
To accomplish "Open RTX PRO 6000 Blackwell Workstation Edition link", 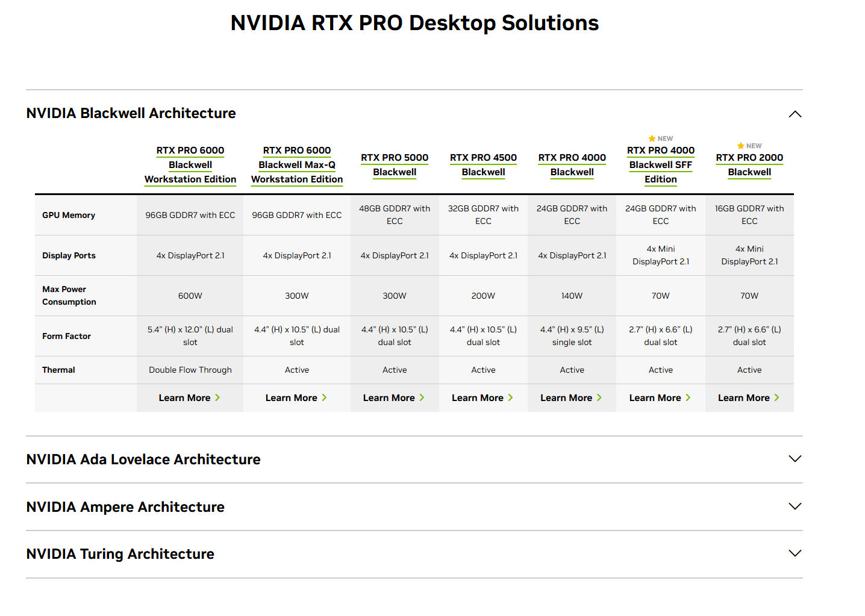I will 190,164.
